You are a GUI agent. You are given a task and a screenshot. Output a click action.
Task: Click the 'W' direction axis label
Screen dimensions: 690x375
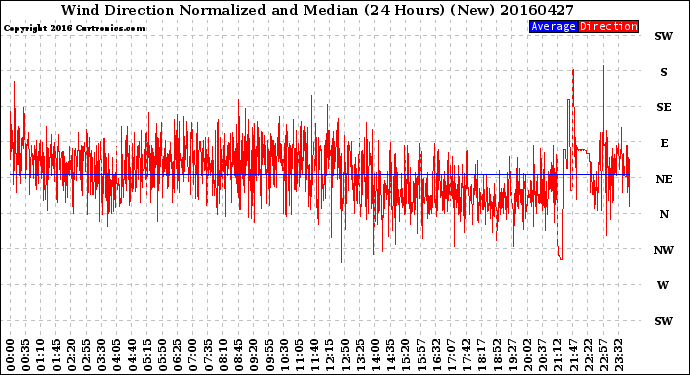point(663,285)
